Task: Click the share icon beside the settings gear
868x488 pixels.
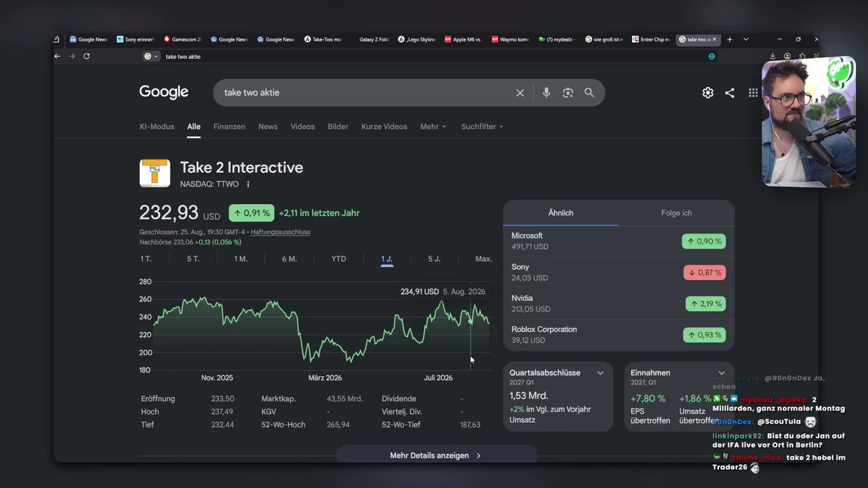Action: coord(730,93)
